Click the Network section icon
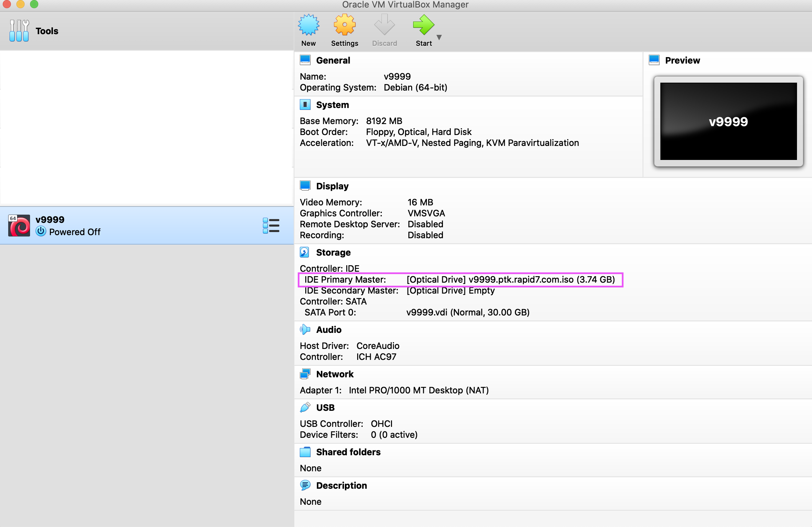This screenshot has width=812, height=527. click(305, 374)
